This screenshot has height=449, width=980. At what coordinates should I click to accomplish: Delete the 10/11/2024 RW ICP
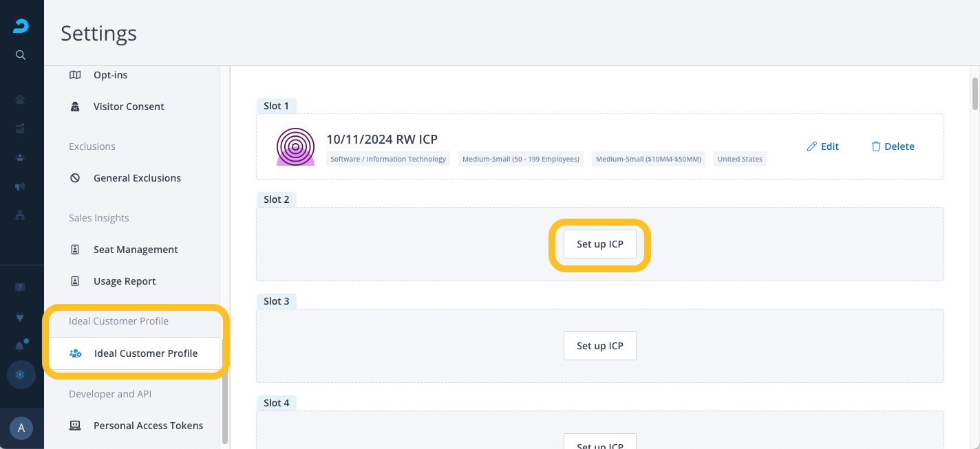pyautogui.click(x=893, y=146)
